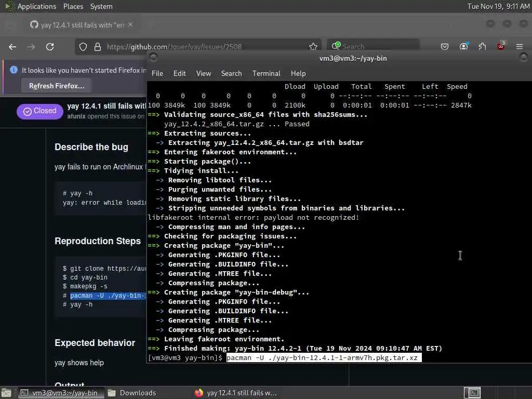Open Firefox hamburger application menu
The height and width of the screenshot is (399, 532).
[520, 47]
